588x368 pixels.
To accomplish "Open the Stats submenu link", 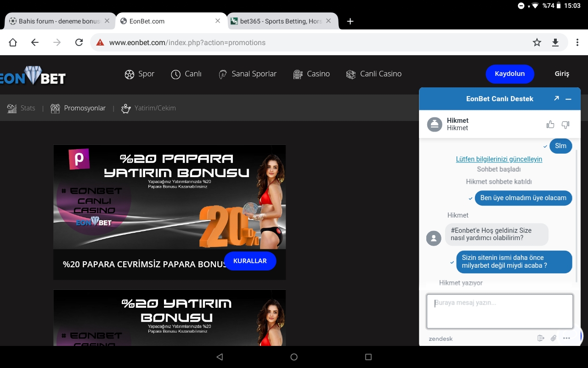I will pos(21,108).
